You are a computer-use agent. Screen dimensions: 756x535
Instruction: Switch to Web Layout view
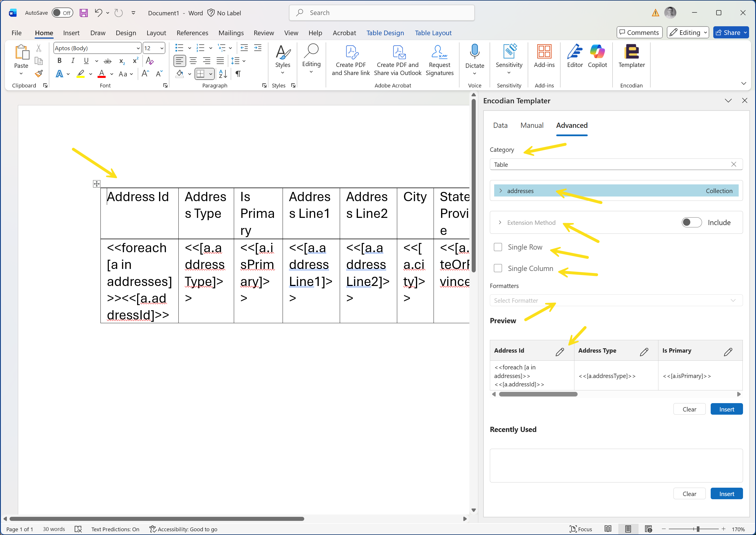click(x=648, y=529)
